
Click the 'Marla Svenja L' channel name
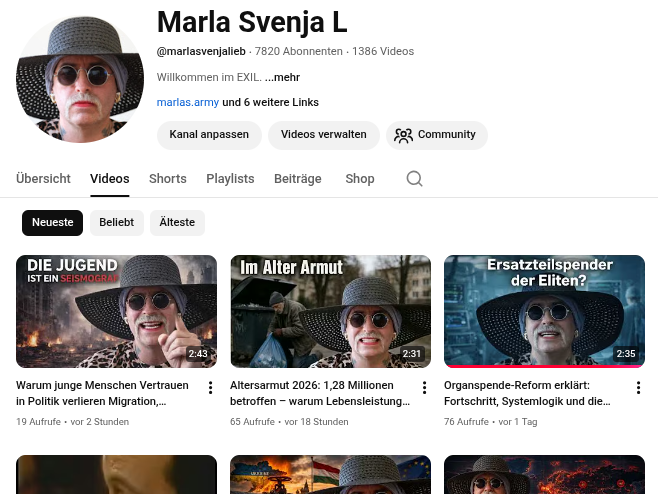[x=252, y=22]
